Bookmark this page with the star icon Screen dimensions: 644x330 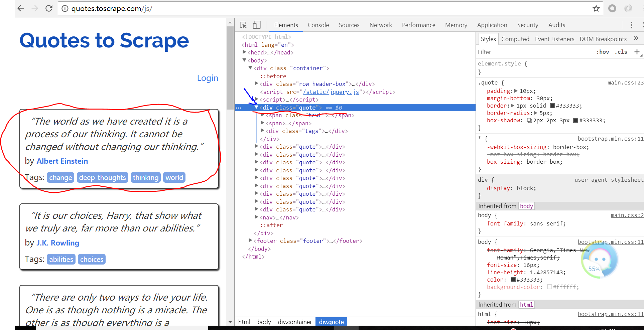[x=596, y=9]
